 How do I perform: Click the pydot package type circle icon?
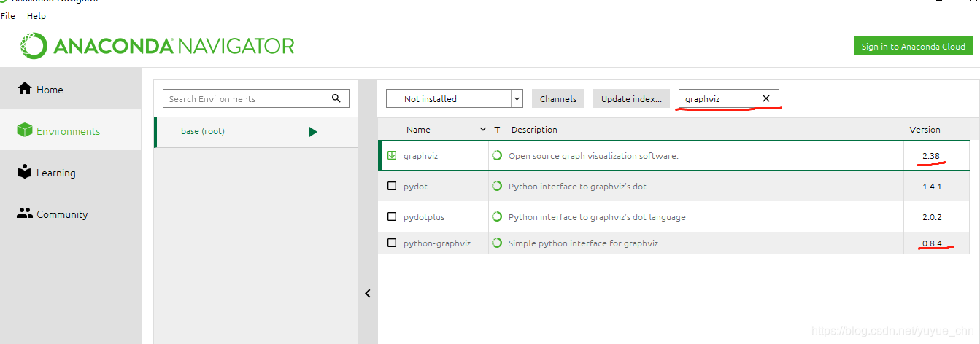497,186
